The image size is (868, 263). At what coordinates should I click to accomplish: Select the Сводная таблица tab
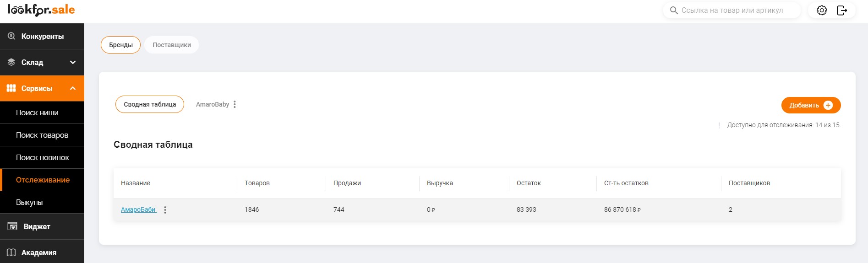click(x=150, y=104)
